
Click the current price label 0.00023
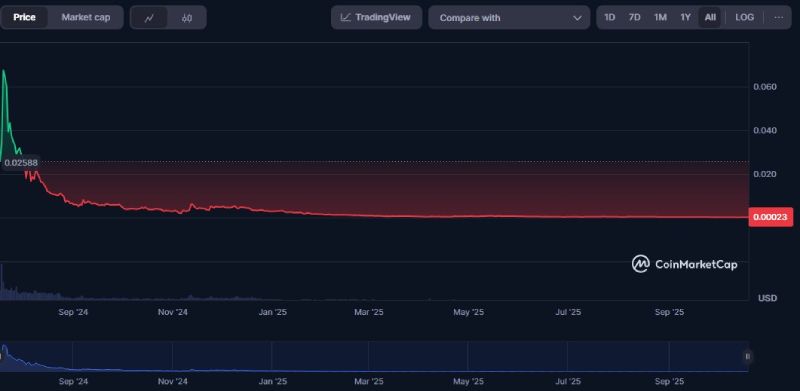coord(771,217)
